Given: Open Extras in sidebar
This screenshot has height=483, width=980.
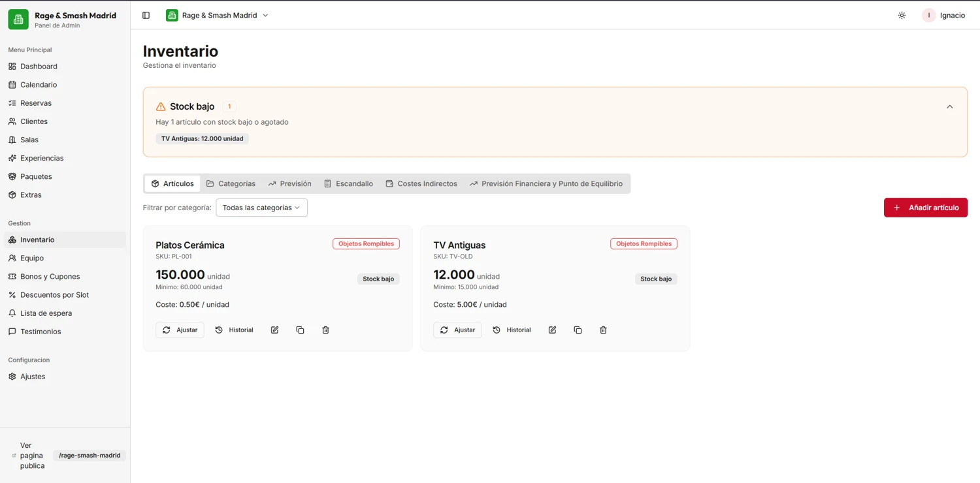Looking at the screenshot, I should point(65,195).
